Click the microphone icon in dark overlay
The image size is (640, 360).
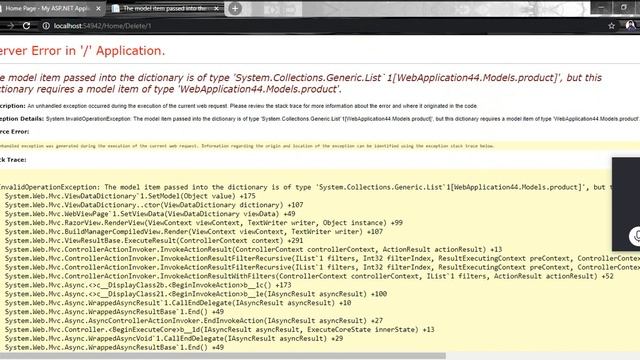click(x=636, y=236)
